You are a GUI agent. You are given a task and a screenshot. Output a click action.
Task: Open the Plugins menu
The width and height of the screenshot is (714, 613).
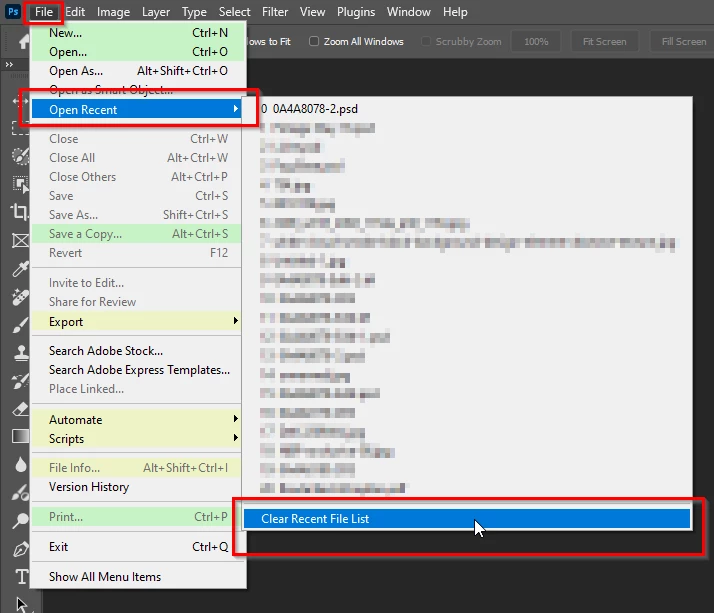pyautogui.click(x=356, y=12)
